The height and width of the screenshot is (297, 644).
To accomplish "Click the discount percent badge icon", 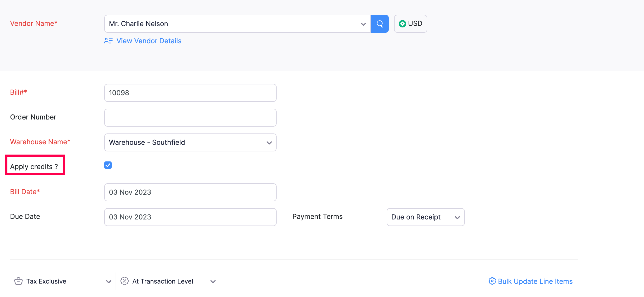I will click(x=125, y=281).
